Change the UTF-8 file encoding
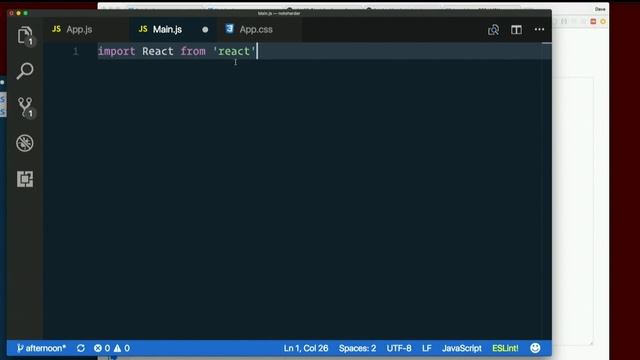 coord(399,348)
